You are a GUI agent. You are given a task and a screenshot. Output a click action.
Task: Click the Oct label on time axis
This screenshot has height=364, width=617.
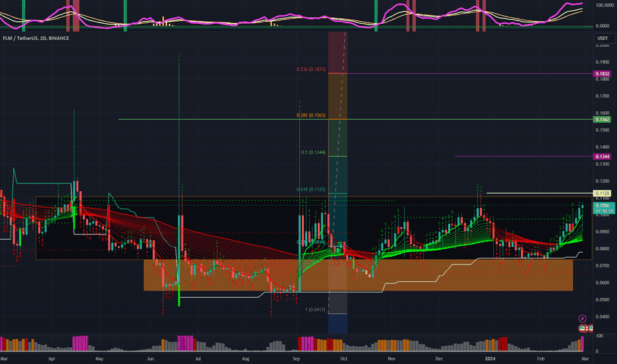click(344, 359)
